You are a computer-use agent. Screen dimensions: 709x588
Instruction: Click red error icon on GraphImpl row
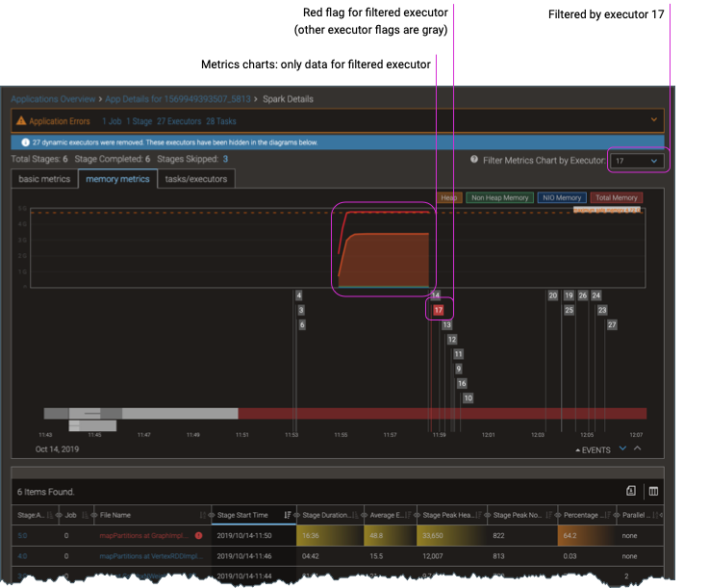(x=198, y=535)
